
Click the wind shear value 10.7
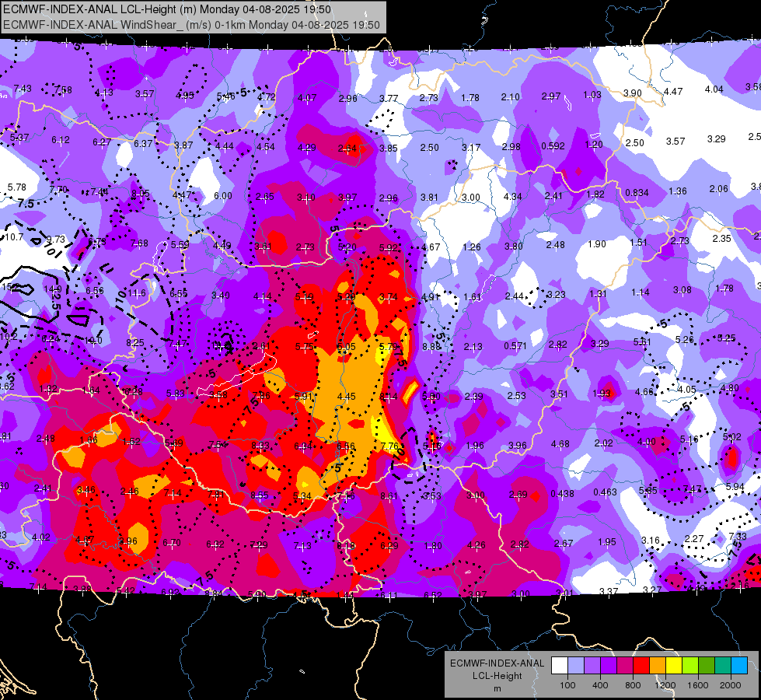pos(14,237)
